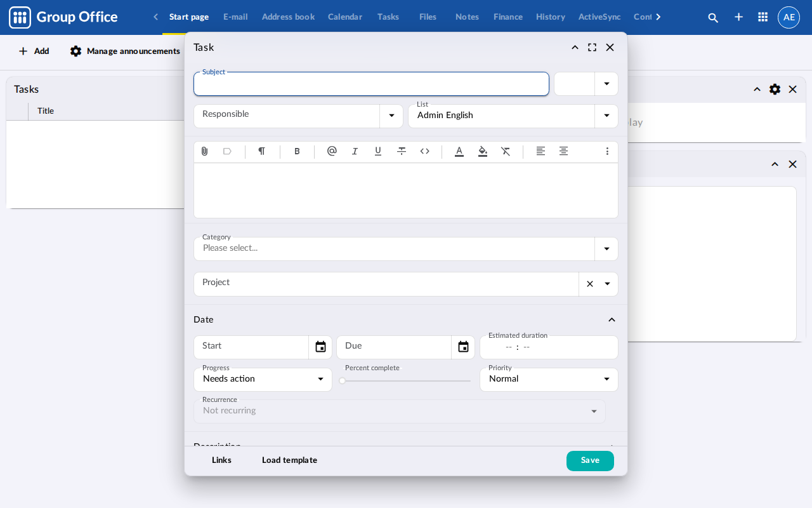The height and width of the screenshot is (508, 812).
Task: Open the Calendar tab
Action: point(345,17)
